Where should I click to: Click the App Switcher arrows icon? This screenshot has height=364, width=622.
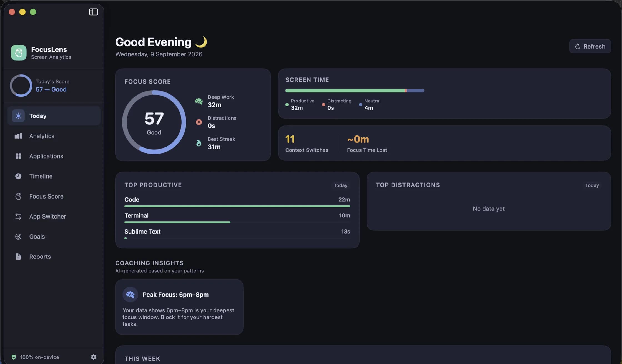click(x=18, y=217)
